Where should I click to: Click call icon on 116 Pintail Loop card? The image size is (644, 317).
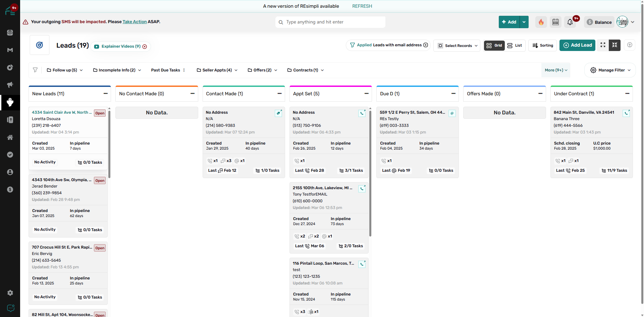pyautogui.click(x=362, y=264)
